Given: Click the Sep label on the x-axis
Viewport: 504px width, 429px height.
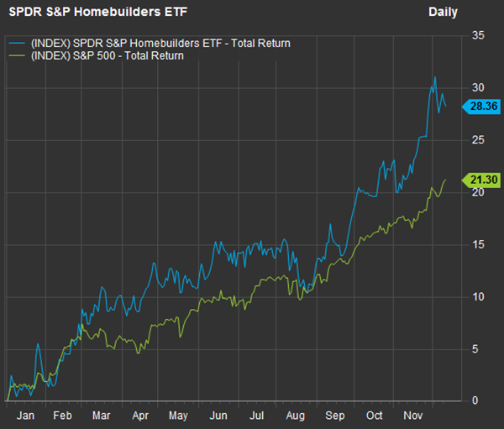Looking at the screenshot, I should coord(335,416).
